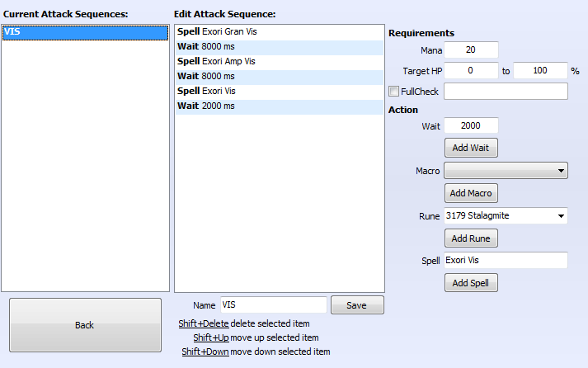
Task: Go back using the Back button
Action: [85, 325]
